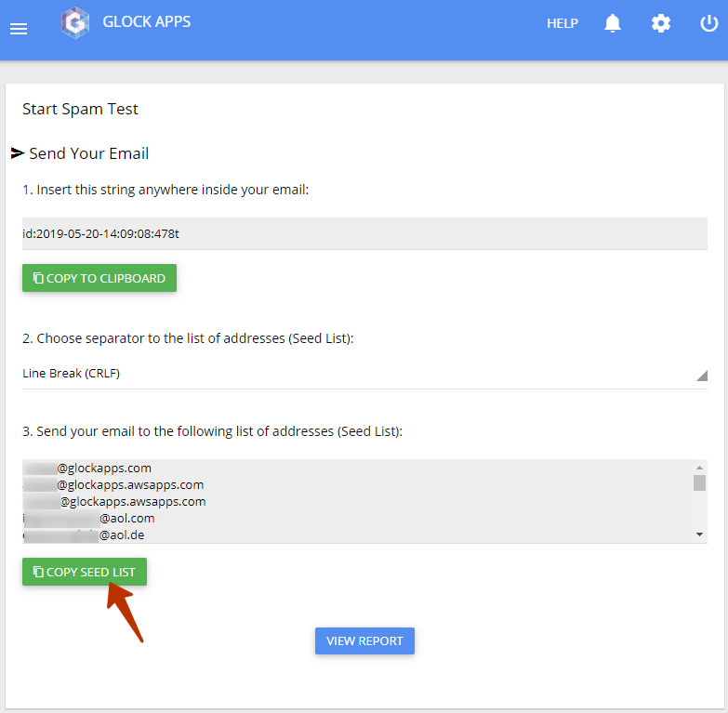Open the Line Break (CRLF) separator dropdown
The height and width of the screenshot is (713, 728).
(364, 374)
